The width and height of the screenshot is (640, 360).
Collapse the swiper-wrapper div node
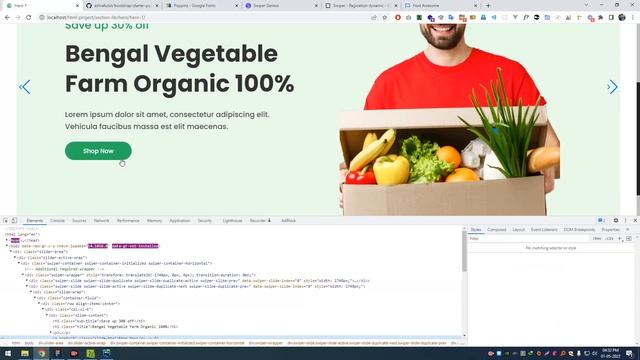[x=23, y=275]
